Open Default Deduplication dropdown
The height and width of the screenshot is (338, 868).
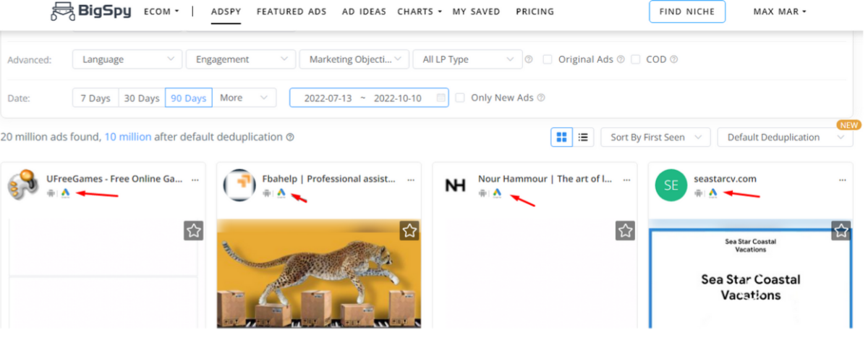click(786, 137)
